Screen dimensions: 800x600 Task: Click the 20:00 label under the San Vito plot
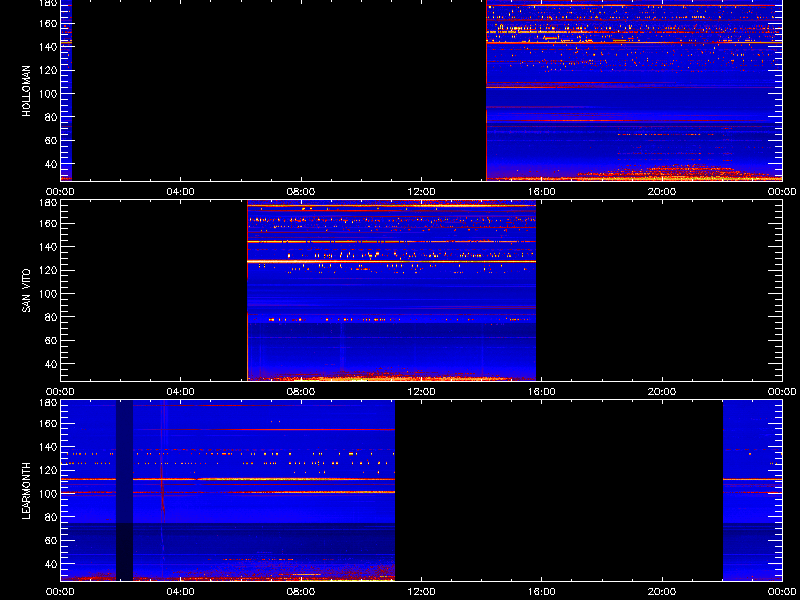(662, 392)
